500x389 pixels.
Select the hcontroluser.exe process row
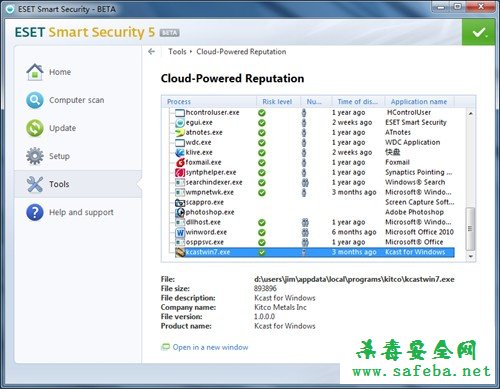point(314,112)
